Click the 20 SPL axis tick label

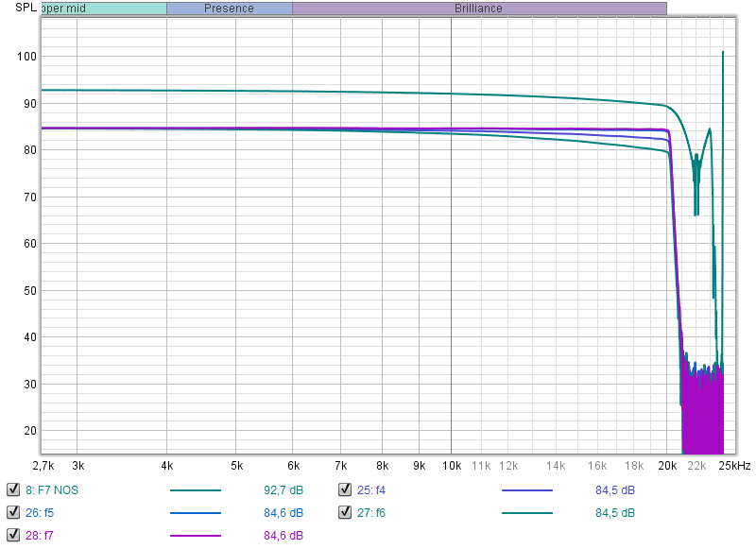click(x=30, y=431)
